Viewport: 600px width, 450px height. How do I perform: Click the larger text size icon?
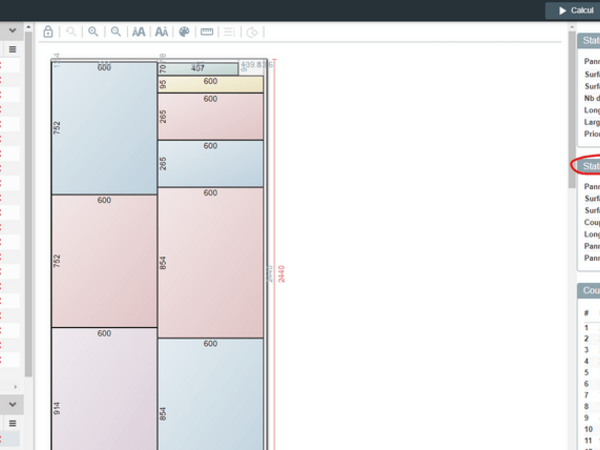pyautogui.click(x=161, y=32)
